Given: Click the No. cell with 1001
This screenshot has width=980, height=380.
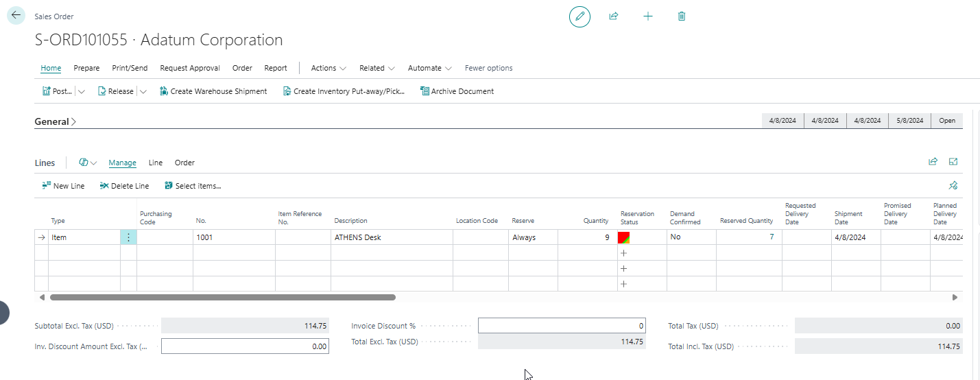Looking at the screenshot, I should point(234,237).
